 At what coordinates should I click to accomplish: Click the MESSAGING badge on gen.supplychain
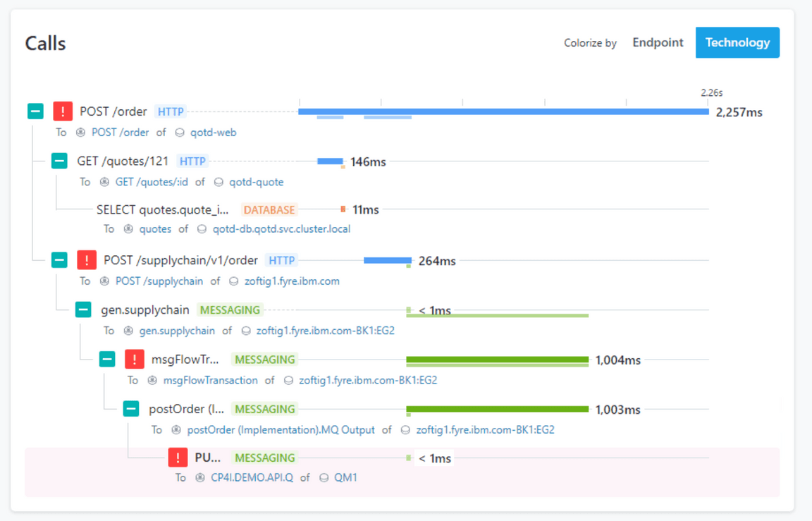click(x=230, y=309)
